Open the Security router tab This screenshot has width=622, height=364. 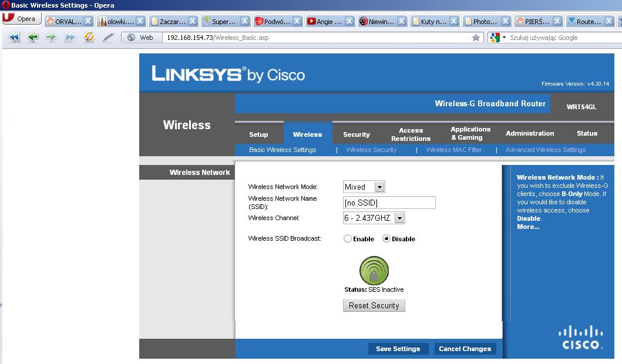[x=356, y=134]
